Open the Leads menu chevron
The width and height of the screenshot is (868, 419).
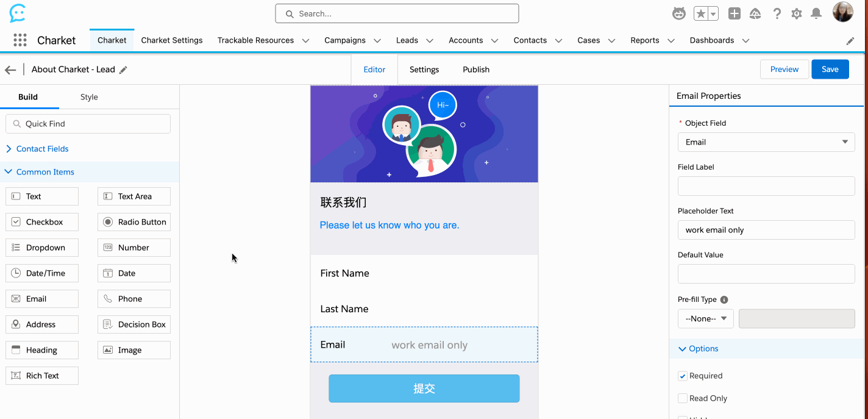point(430,41)
